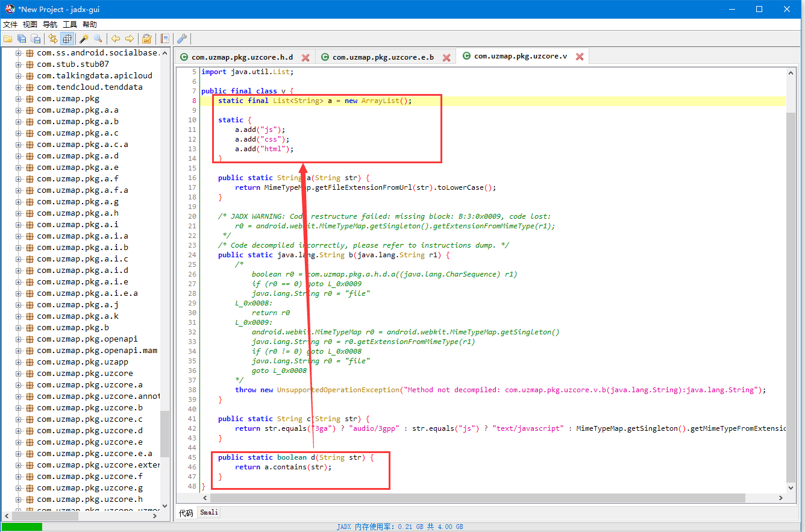
Task: Open the log viewer notebook icon
Action: (164, 39)
